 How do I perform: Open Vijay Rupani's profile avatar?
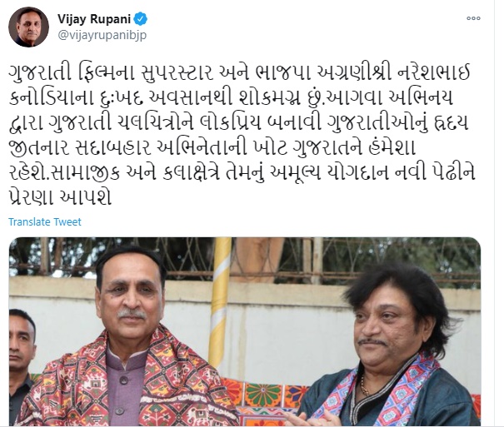click(28, 27)
